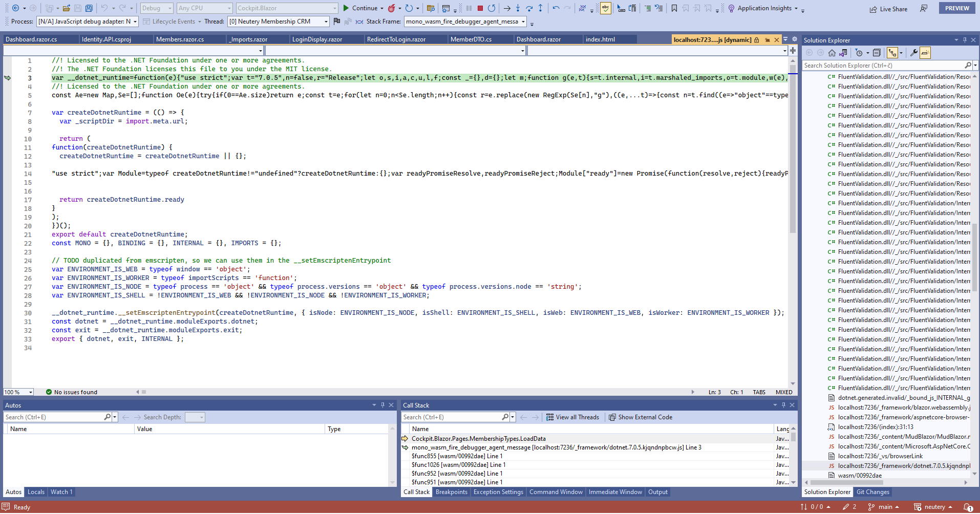This screenshot has height=514, width=980.
Task: Open Solution Explorer home view icon
Action: 832,52
